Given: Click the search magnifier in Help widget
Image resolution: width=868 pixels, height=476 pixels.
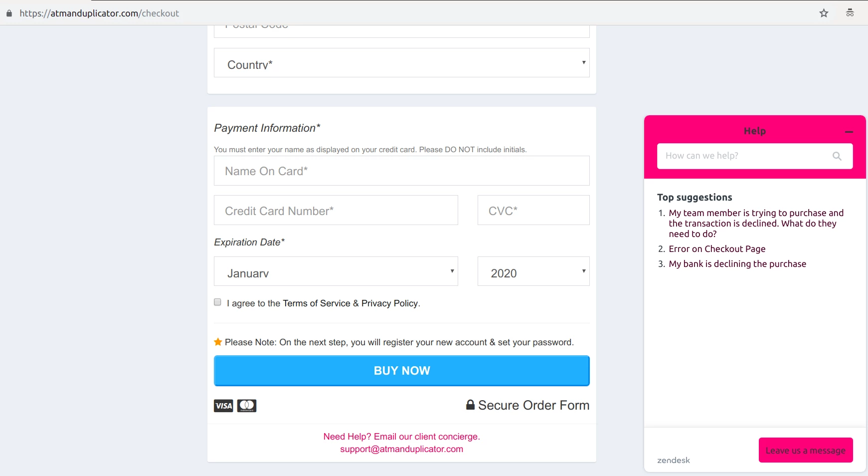Looking at the screenshot, I should tap(837, 156).
